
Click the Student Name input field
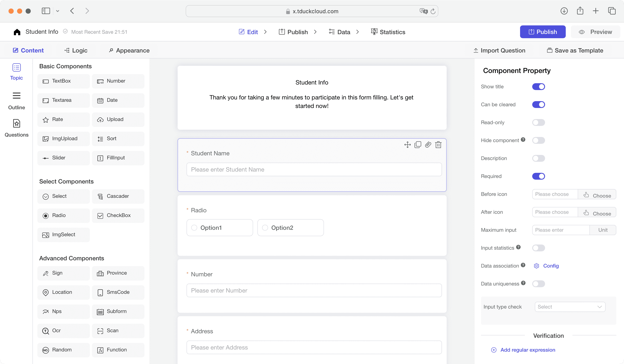314,170
